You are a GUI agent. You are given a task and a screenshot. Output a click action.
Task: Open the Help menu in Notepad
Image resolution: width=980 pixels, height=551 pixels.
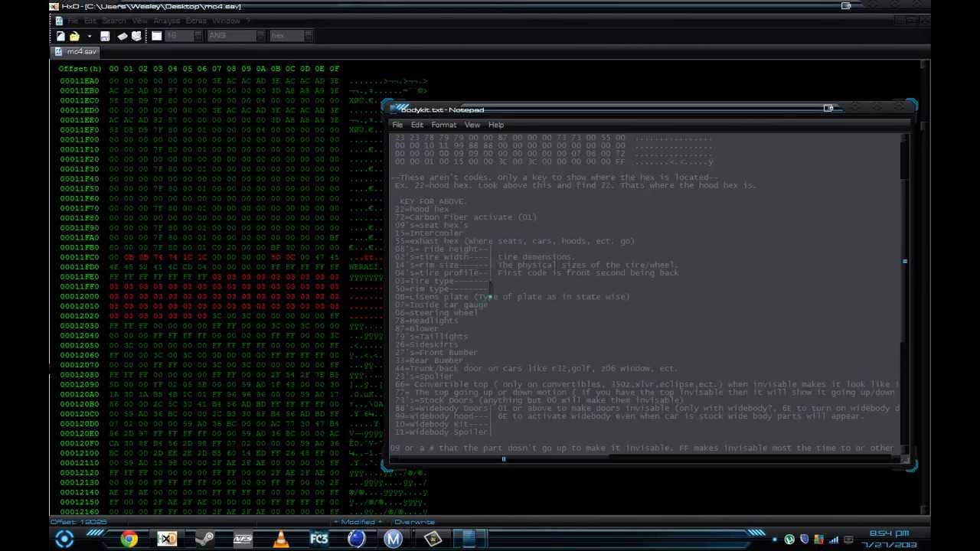point(495,125)
